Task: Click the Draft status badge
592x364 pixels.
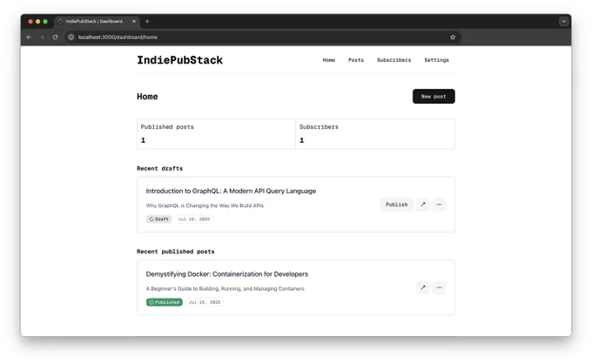Action: (159, 219)
